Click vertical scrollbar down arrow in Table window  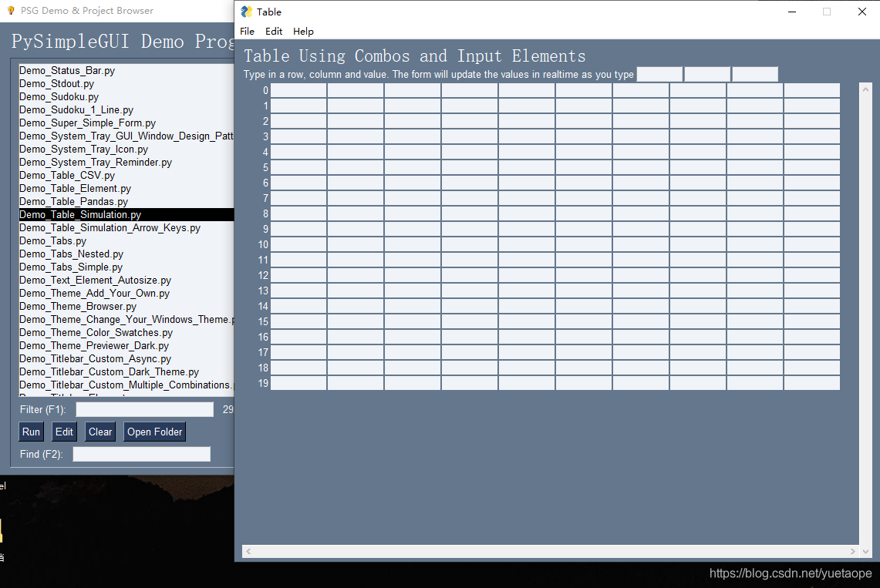tap(865, 551)
